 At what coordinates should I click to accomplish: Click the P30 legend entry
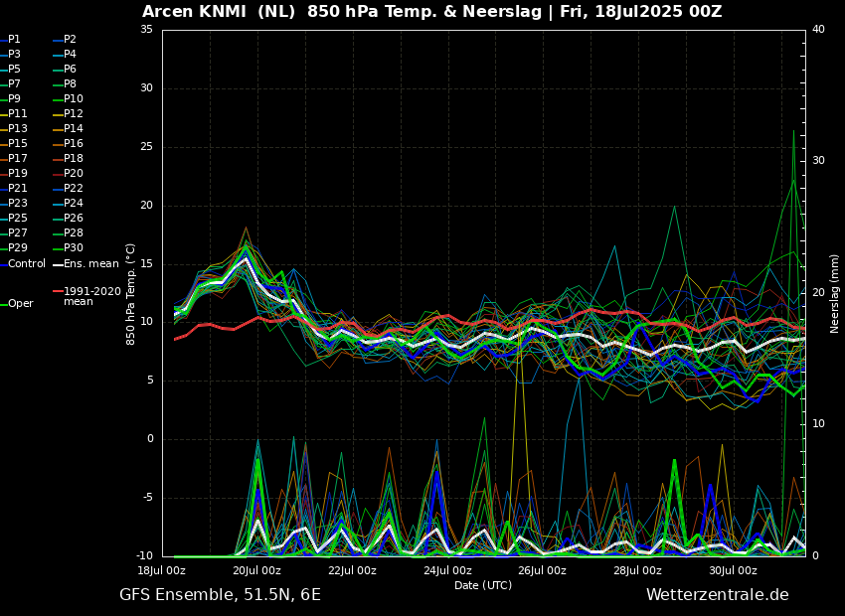pos(74,248)
